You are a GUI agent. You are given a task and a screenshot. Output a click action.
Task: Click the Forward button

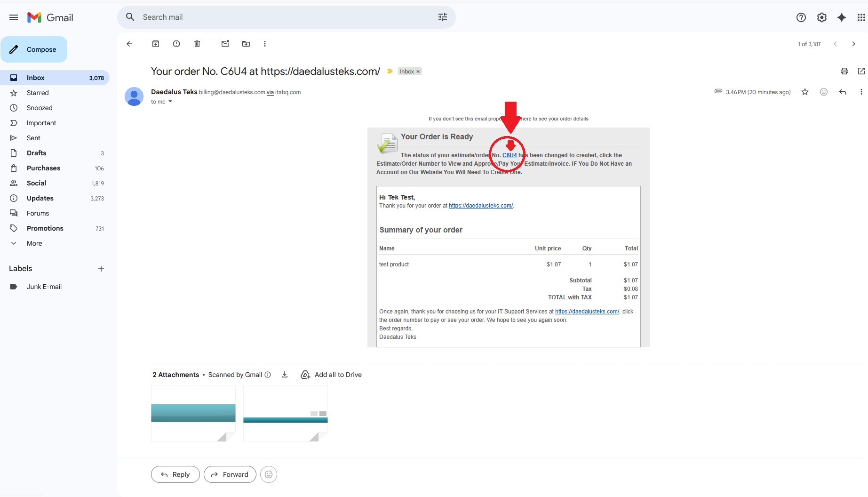pos(230,474)
